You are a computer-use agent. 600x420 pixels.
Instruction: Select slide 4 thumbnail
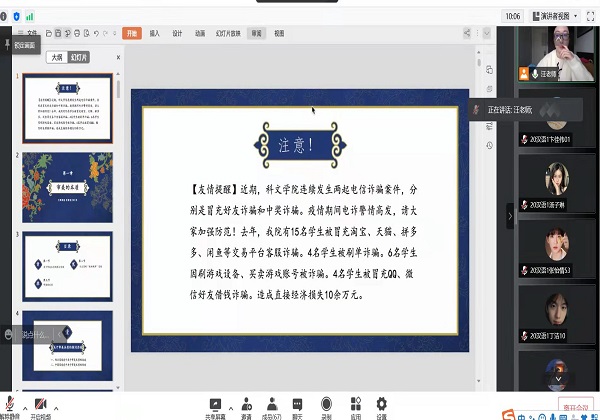point(67,345)
